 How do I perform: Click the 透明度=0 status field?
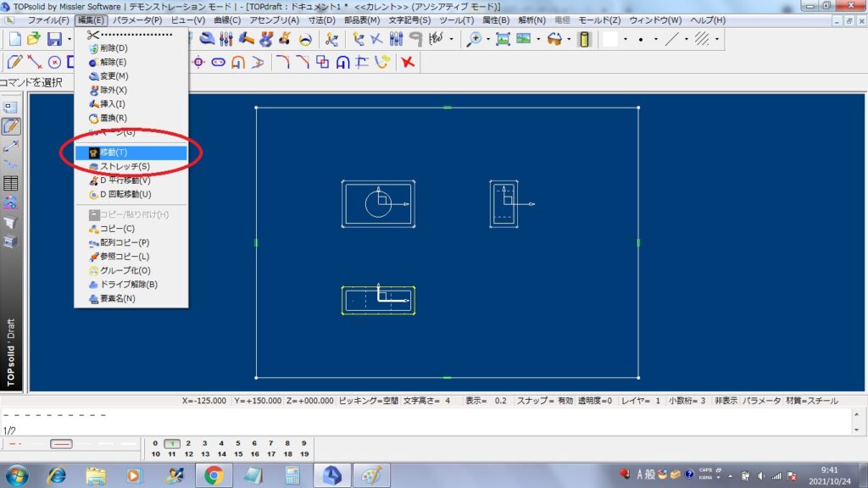point(595,401)
